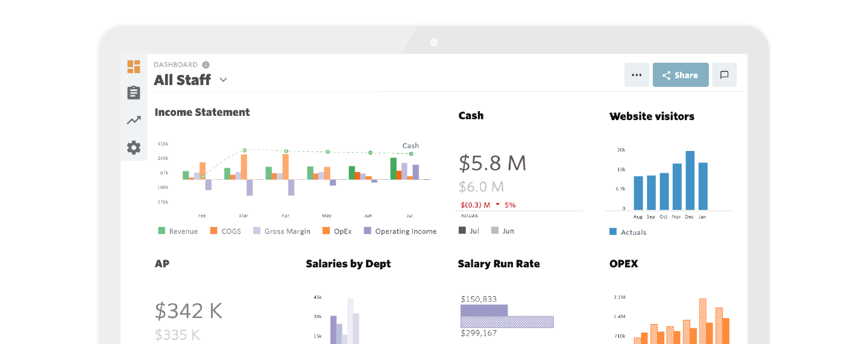Click the Actuals legend under Website visitors
This screenshot has width=868, height=344.
tap(628, 232)
